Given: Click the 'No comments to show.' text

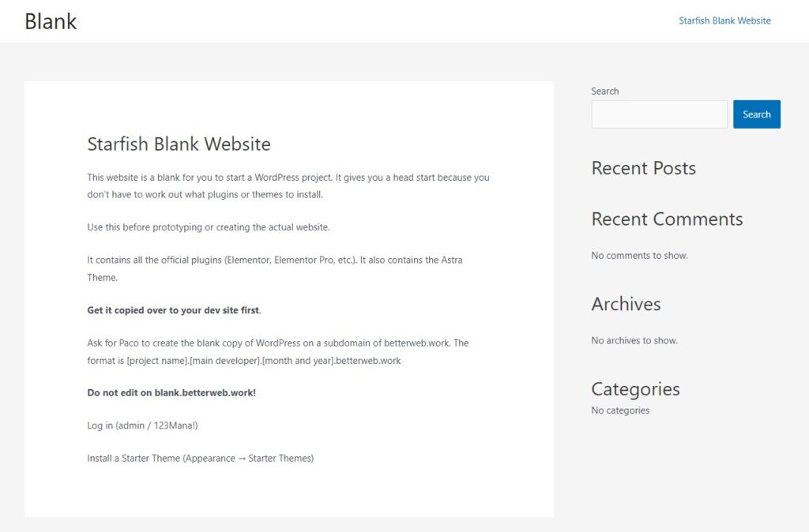Looking at the screenshot, I should [639, 256].
